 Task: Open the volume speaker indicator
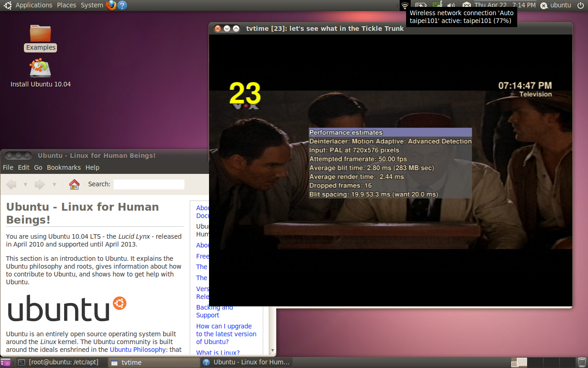[451, 5]
